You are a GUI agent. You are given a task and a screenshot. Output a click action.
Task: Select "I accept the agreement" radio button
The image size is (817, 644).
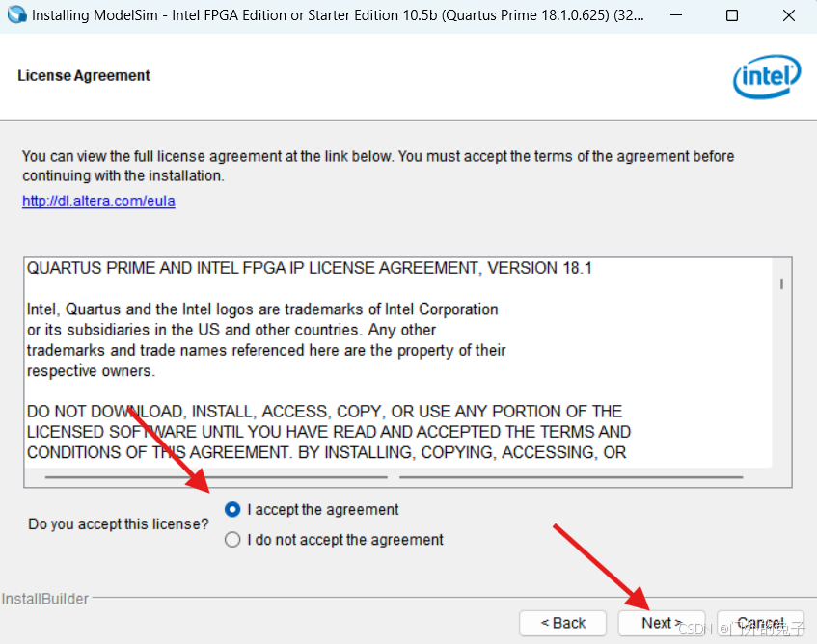pos(232,509)
